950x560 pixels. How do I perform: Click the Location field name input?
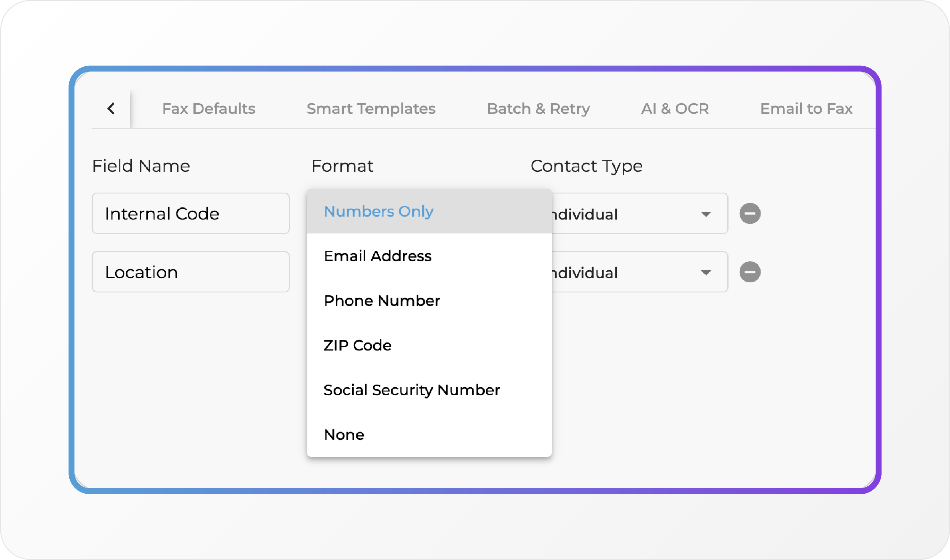pyautogui.click(x=191, y=272)
